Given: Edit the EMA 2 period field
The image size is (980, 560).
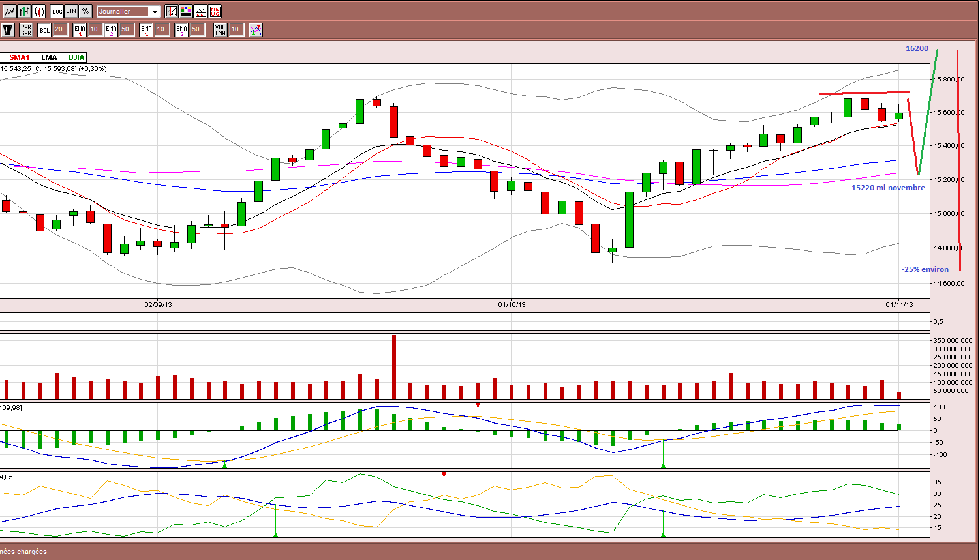Looking at the screenshot, I should (126, 29).
